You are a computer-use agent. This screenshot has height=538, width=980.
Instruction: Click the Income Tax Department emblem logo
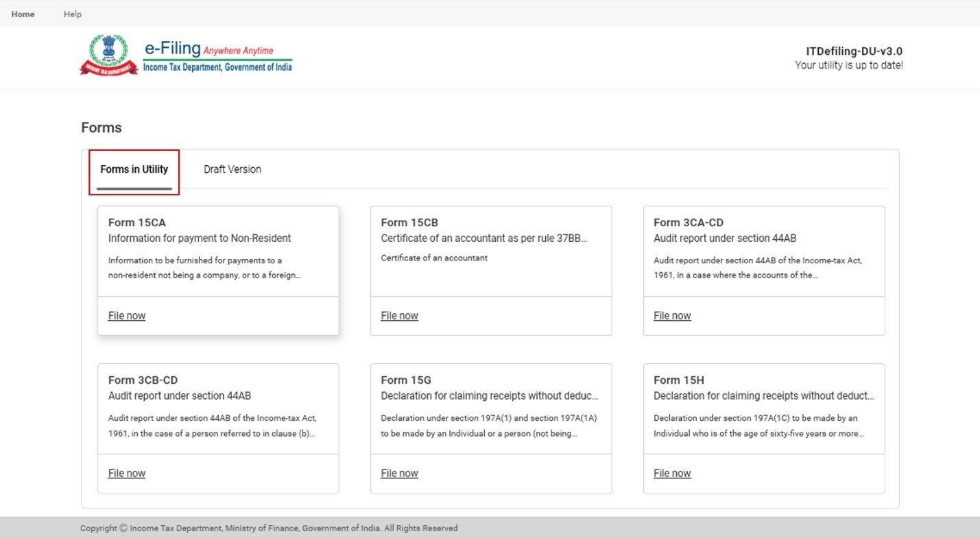tap(108, 55)
